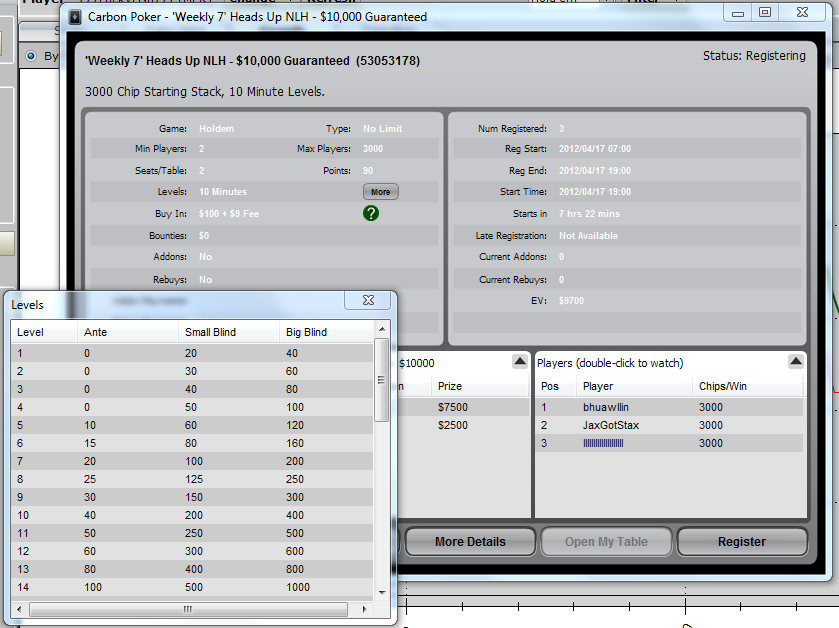The height and width of the screenshot is (628, 839).
Task: Click the Ante column header
Action: 127,332
